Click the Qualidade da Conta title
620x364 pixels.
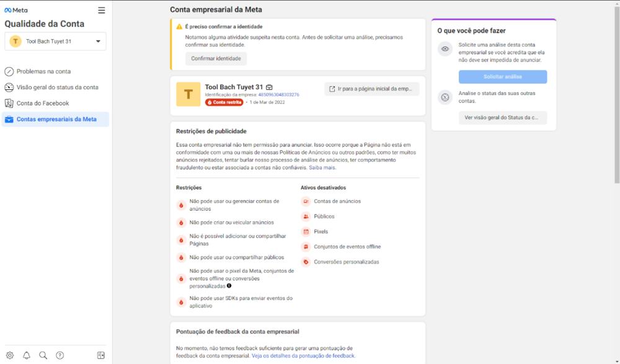click(44, 24)
